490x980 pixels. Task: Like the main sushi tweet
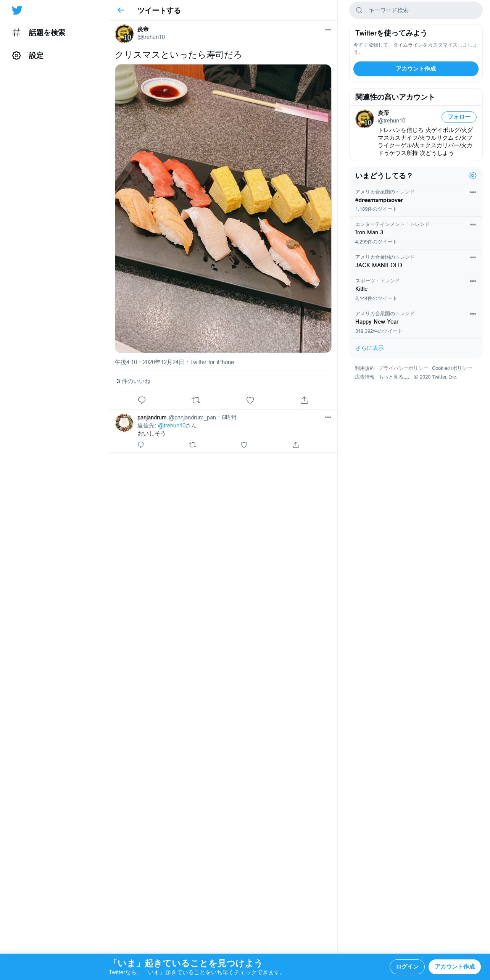[x=250, y=400]
